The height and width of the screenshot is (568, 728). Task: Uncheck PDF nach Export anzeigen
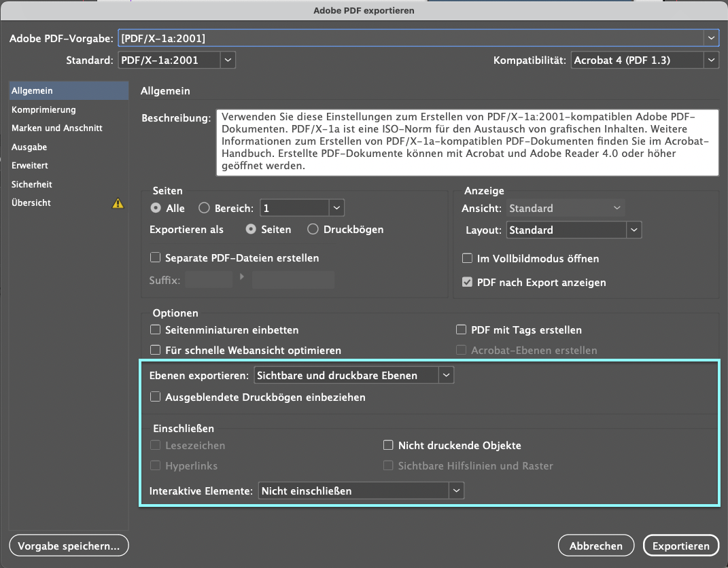click(x=467, y=282)
